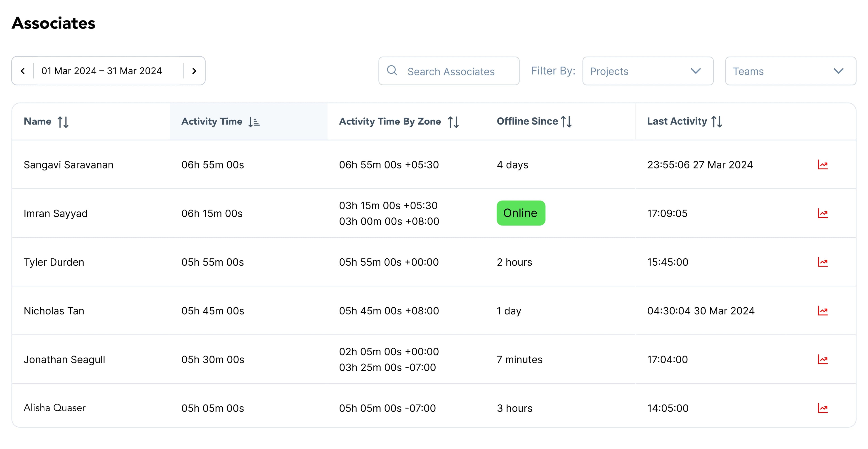Screen dimensions: 868x449
Task: Click offline value 4 days
Action: pos(512,165)
